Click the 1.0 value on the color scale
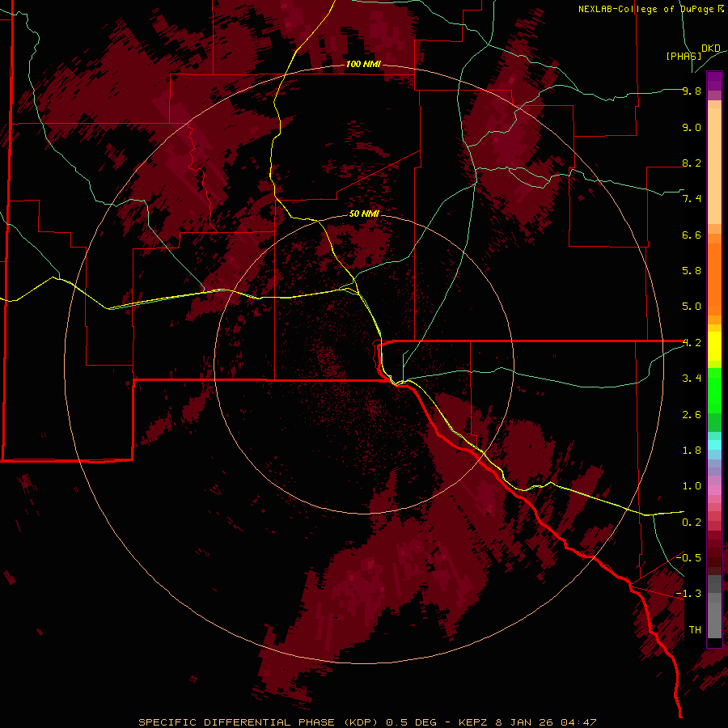728x728 pixels. (x=692, y=486)
